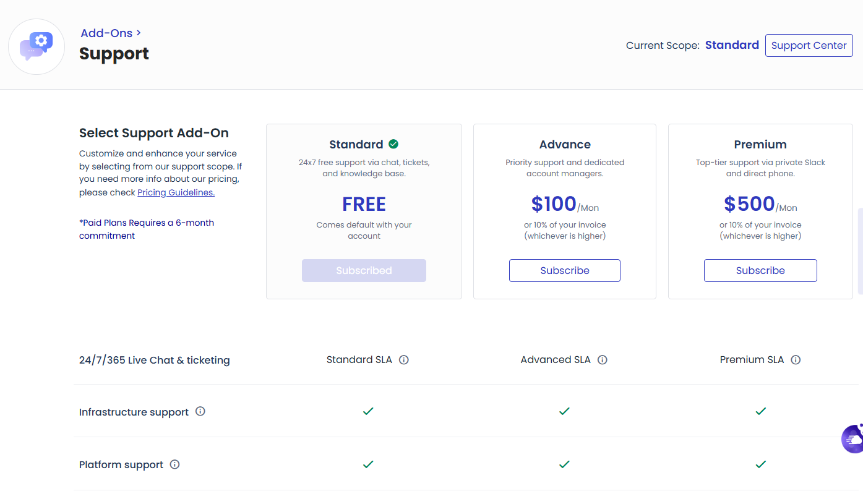Click info icon next to Standard SLA
This screenshot has height=504, width=863.
tap(404, 360)
